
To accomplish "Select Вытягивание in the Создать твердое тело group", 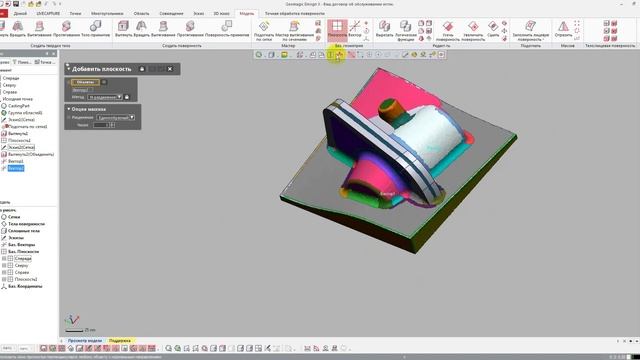I will coord(39,29).
